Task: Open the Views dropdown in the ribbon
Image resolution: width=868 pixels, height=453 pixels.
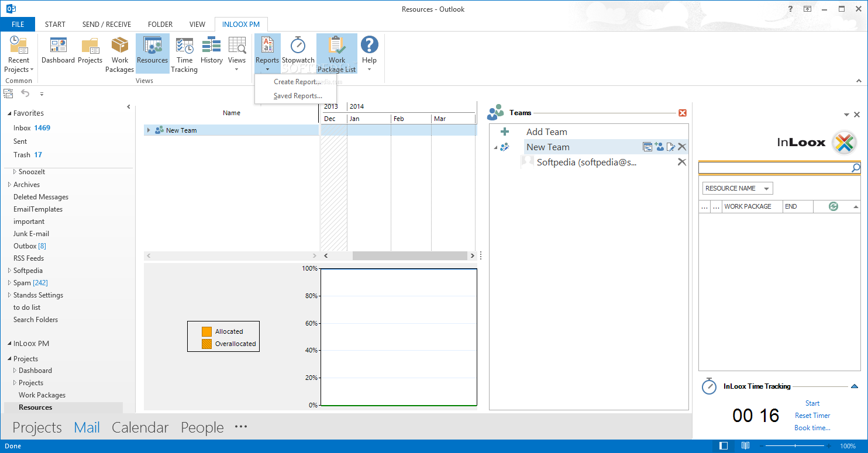Action: 237,54
